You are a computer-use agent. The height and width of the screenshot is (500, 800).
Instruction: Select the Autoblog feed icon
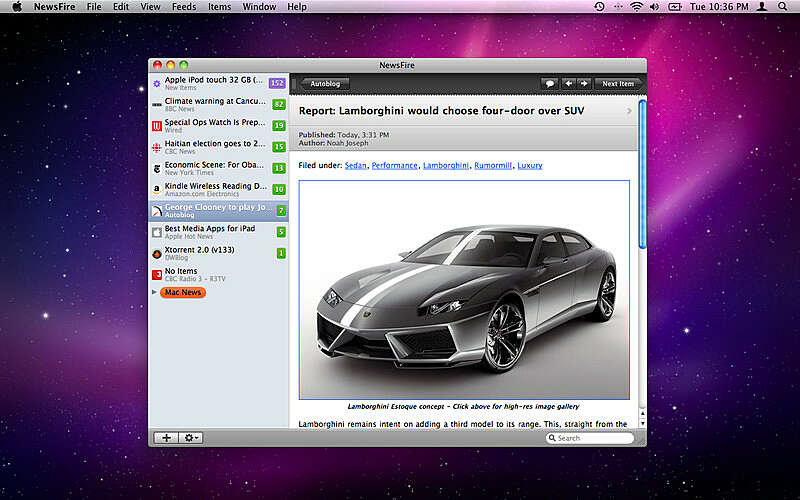tap(157, 211)
